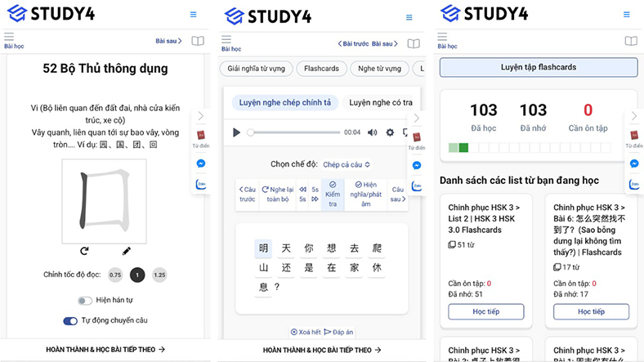Set reading speed to 1.25

159,275
